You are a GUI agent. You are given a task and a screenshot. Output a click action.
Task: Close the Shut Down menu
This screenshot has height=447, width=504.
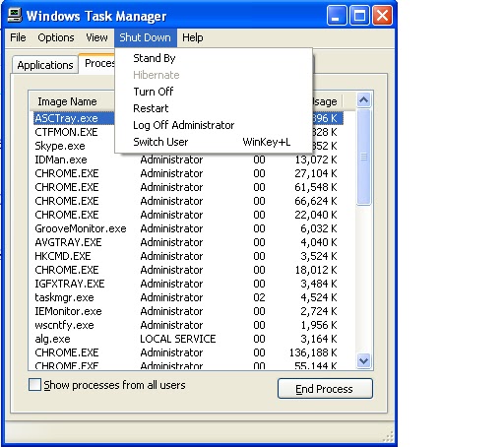point(146,37)
